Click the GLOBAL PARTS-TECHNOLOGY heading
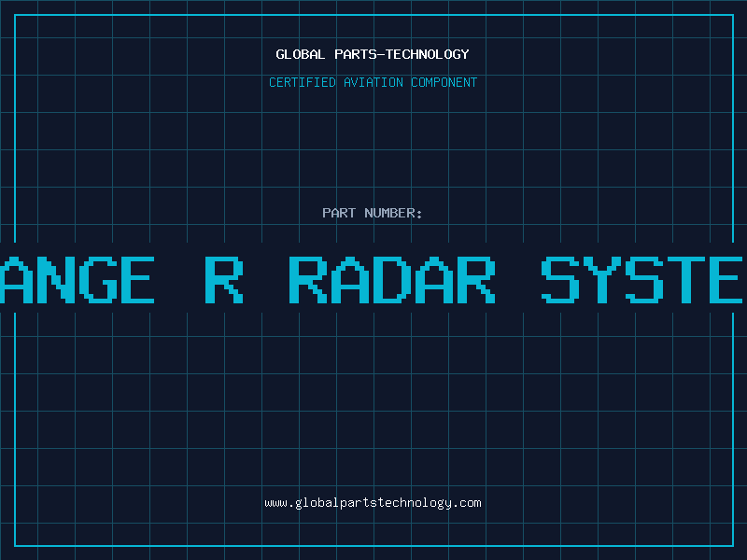Viewport: 747px width, 560px height. (x=373, y=54)
